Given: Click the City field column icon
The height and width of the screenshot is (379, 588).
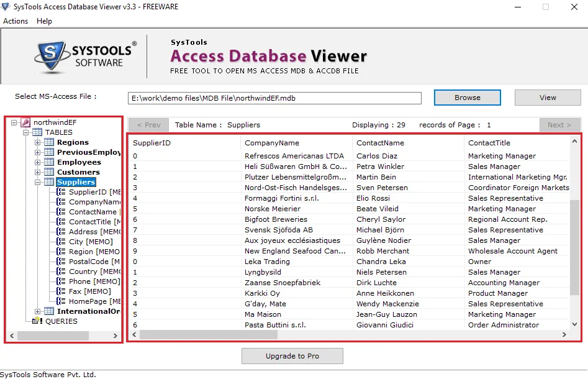Looking at the screenshot, I should click(x=61, y=242).
